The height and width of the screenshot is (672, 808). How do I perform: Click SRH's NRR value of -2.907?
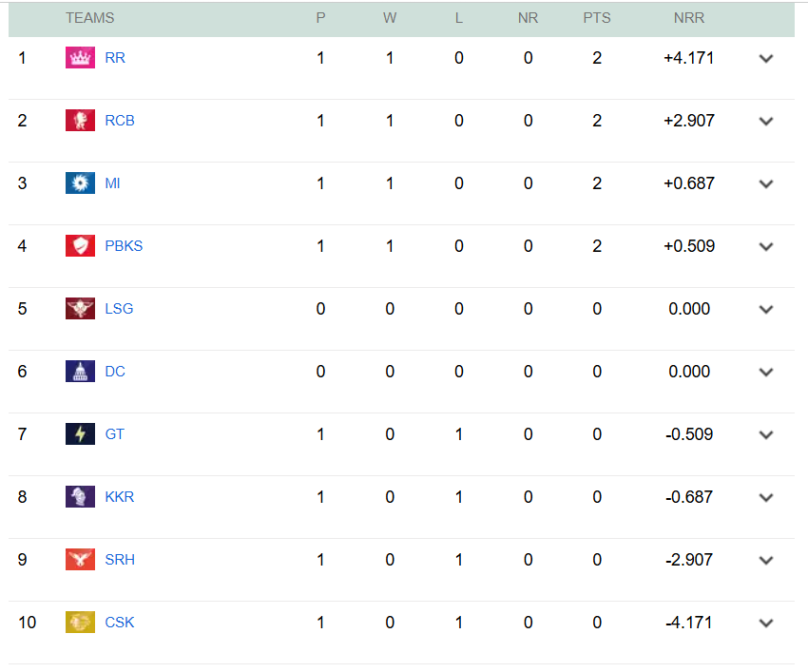tap(688, 560)
